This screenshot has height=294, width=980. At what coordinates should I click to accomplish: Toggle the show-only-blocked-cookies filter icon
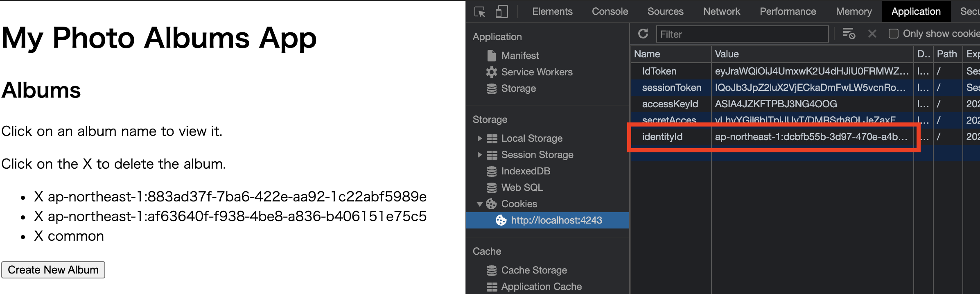coord(849,34)
